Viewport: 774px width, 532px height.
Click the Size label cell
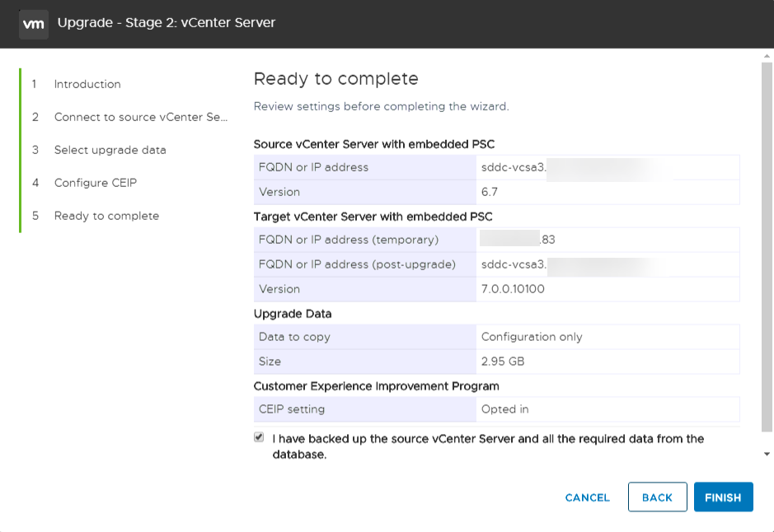[365, 362]
